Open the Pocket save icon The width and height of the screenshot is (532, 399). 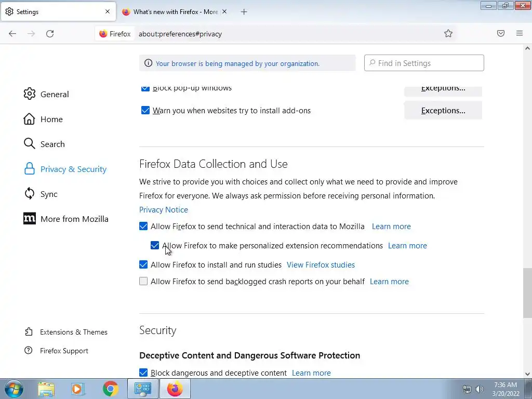click(x=501, y=33)
